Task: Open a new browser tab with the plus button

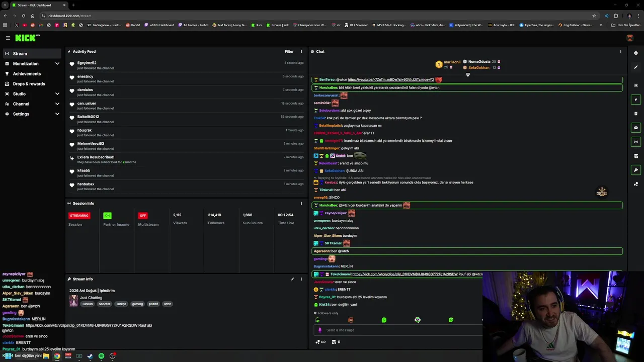Action: (x=73, y=5)
